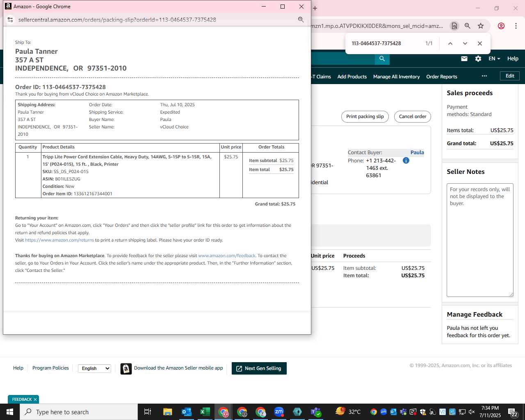Go to next find-in-page match
Screen dimensions: 525x420
click(465, 43)
